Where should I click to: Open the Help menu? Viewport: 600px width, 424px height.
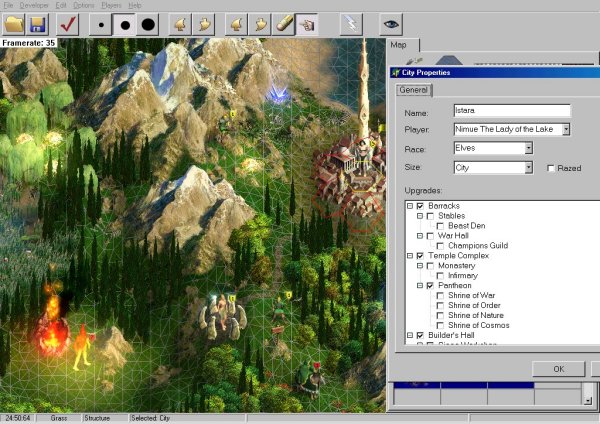[x=134, y=5]
